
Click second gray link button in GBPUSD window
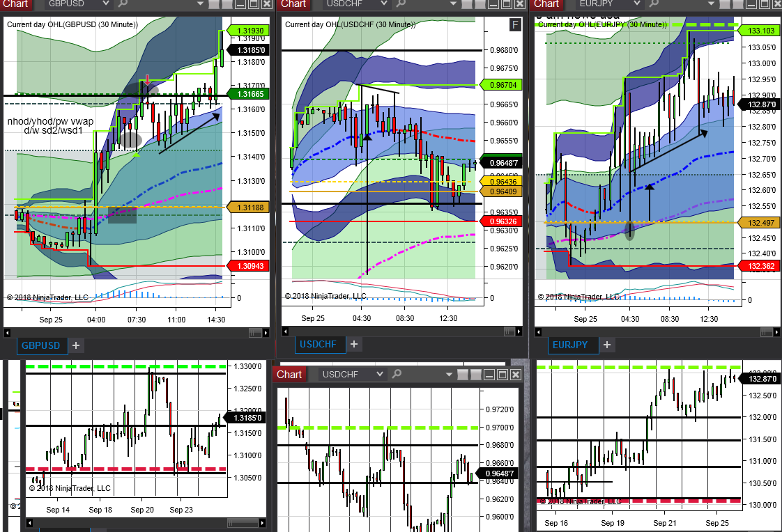pyautogui.click(x=227, y=4)
